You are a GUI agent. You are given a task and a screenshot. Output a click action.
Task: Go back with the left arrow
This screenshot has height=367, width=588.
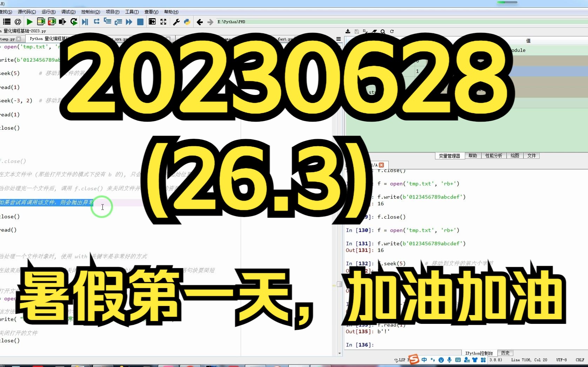point(200,22)
